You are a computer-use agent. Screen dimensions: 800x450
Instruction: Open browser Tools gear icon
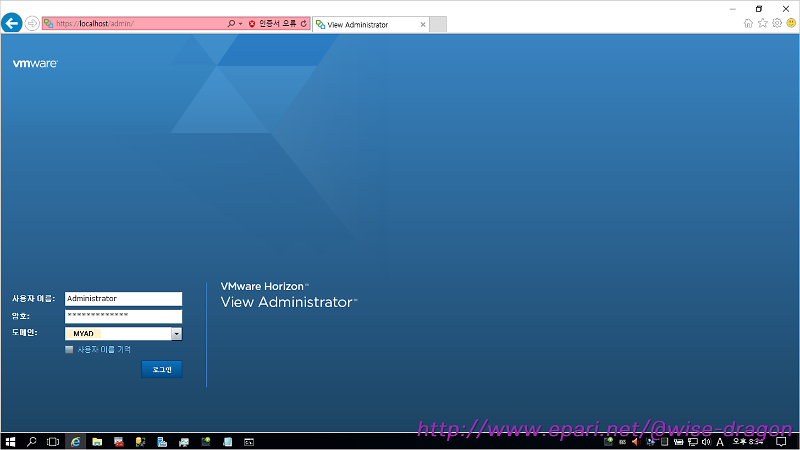777,23
